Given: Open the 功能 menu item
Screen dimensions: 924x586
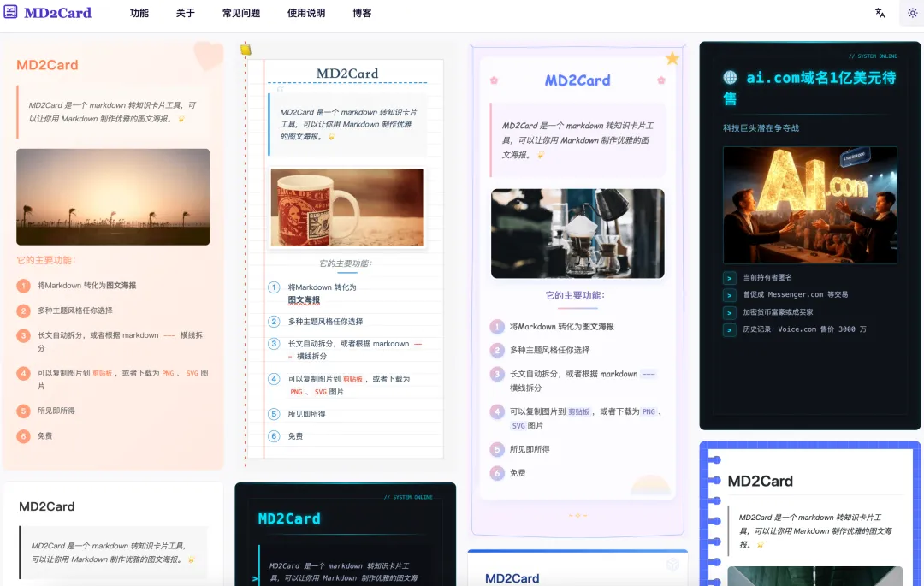Looking at the screenshot, I should pyautogui.click(x=139, y=13).
